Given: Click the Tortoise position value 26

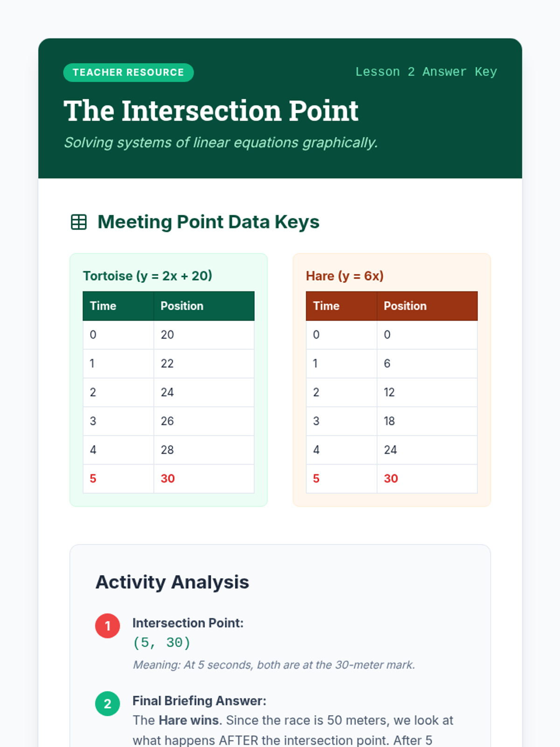Looking at the screenshot, I should coord(167,421).
